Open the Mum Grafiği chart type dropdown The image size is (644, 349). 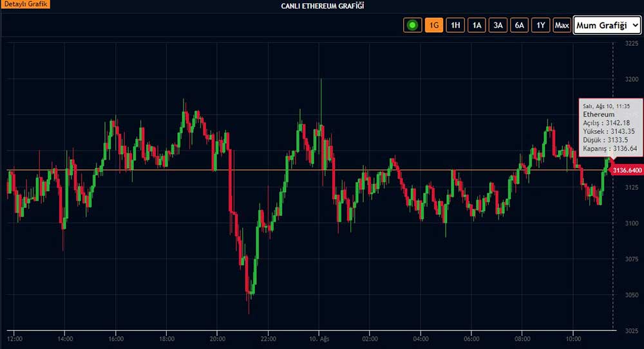[607, 26]
